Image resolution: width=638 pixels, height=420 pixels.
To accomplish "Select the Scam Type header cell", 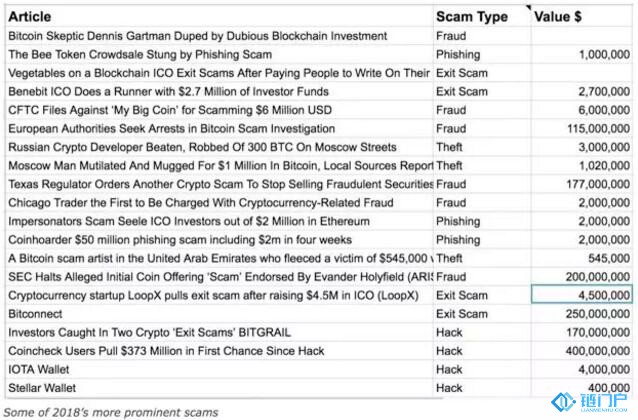I will click(x=482, y=16).
